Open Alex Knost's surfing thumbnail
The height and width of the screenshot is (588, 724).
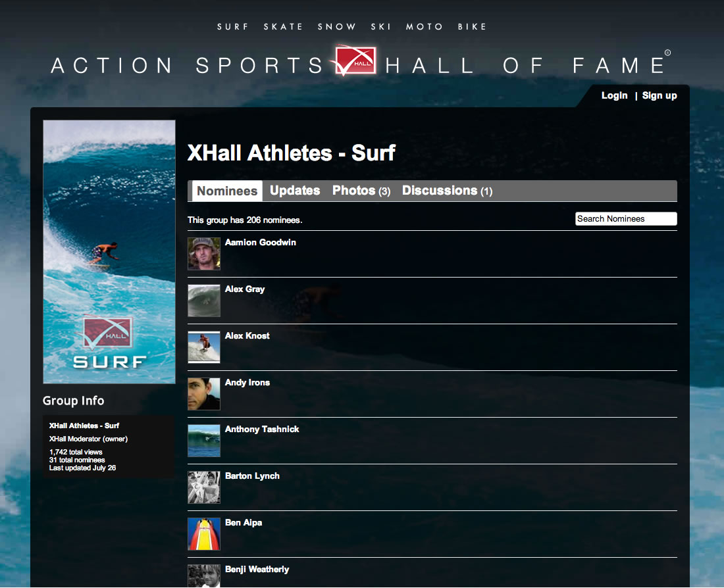tap(203, 347)
